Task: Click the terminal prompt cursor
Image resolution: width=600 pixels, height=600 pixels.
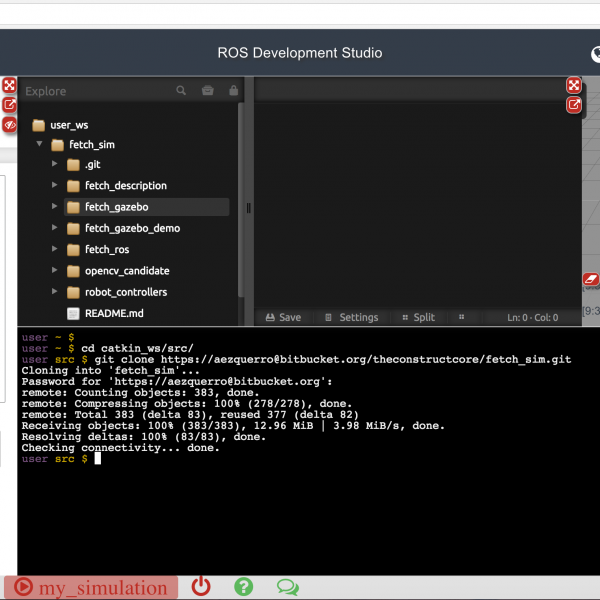Action: [98, 458]
